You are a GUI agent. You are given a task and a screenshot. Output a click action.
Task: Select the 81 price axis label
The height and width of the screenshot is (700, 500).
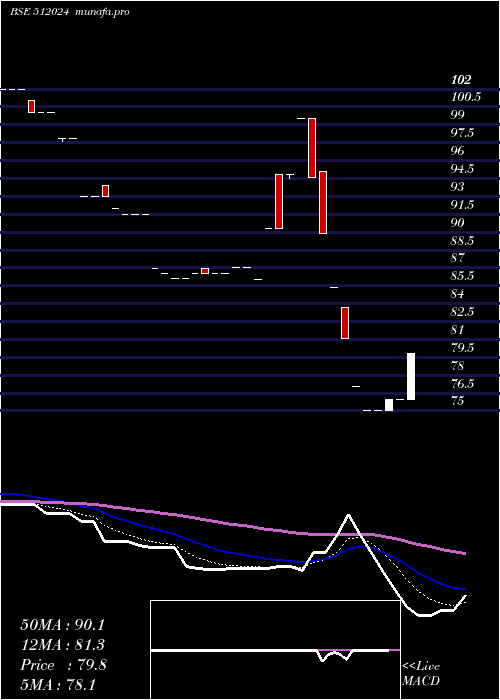(x=458, y=329)
